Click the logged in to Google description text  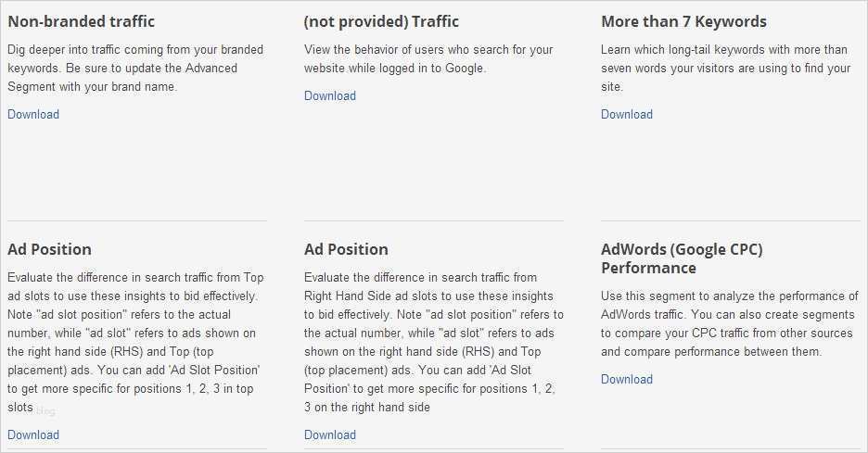[x=427, y=59]
